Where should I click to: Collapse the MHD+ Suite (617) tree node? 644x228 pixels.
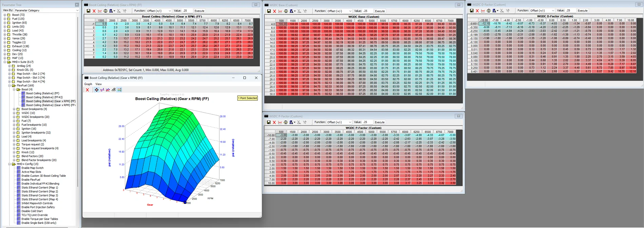coord(5,62)
